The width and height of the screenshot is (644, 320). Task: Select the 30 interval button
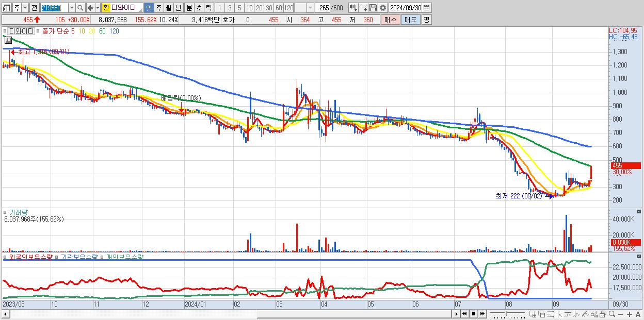click(x=269, y=8)
